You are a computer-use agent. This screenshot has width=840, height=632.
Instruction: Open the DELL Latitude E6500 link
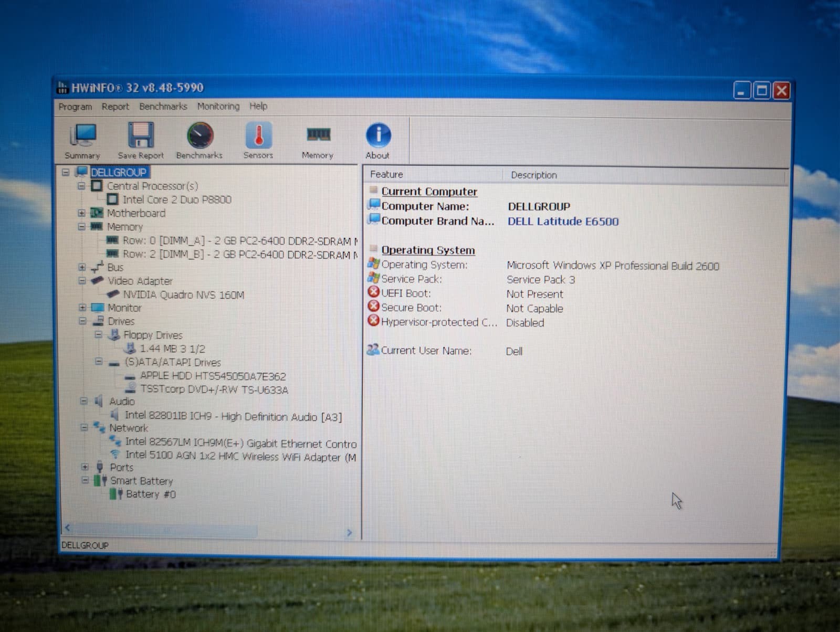[x=563, y=222]
